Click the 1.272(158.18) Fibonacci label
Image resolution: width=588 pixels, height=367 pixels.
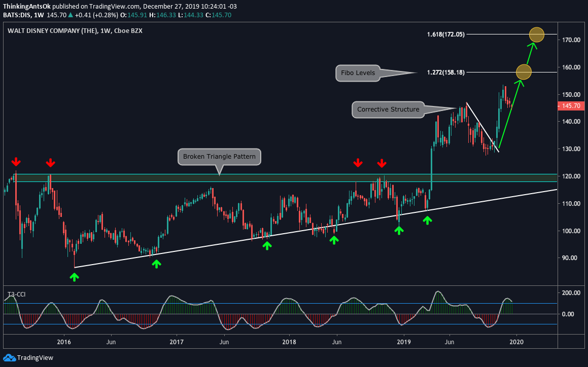coord(445,72)
